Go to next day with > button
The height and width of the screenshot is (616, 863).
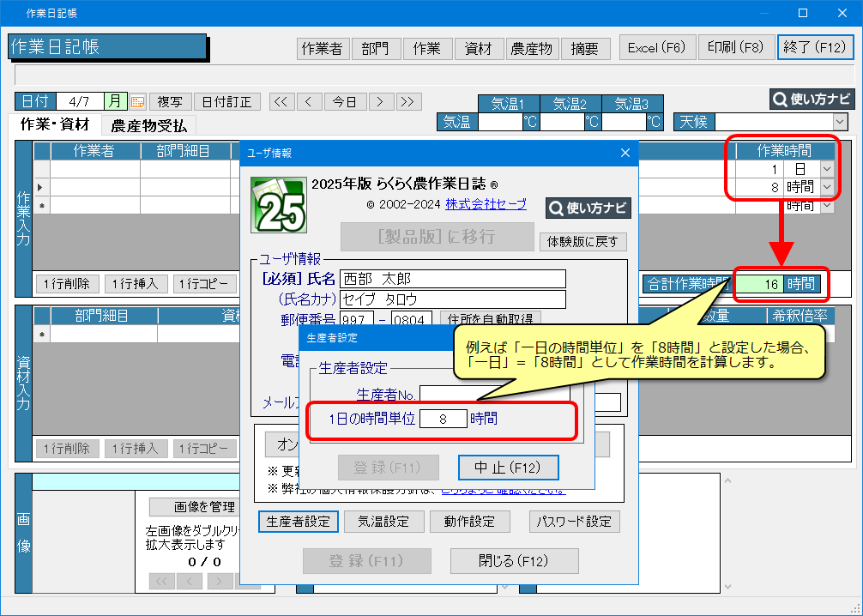pyautogui.click(x=380, y=101)
